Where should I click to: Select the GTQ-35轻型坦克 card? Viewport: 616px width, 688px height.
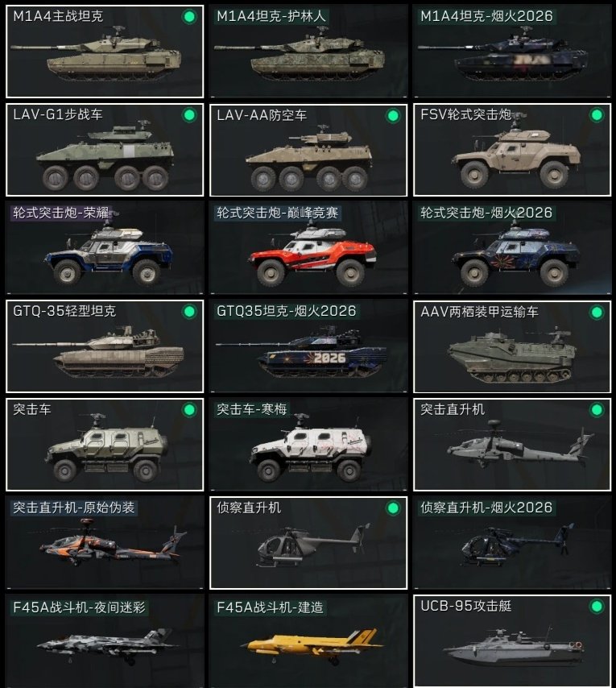105,346
